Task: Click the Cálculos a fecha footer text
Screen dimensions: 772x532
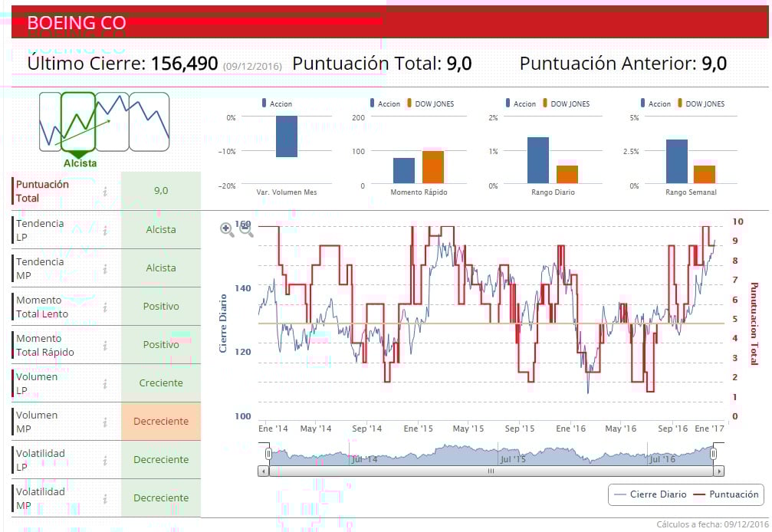Action: [x=712, y=524]
